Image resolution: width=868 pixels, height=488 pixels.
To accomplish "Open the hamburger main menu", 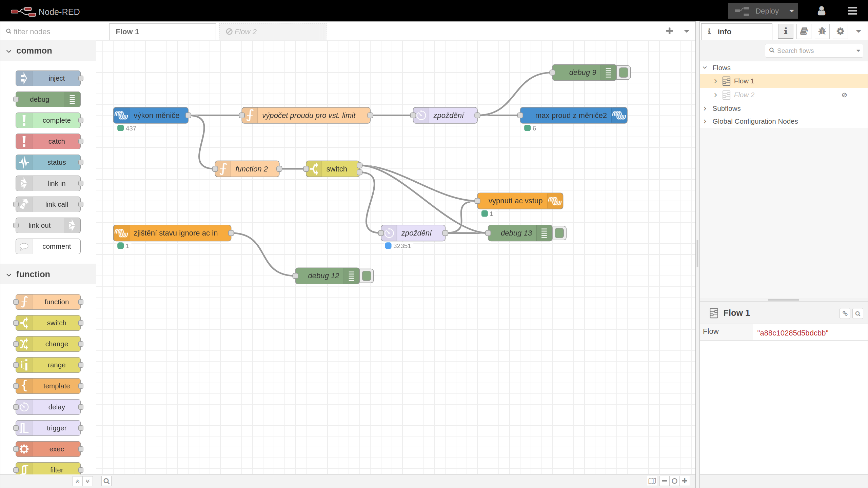I will tap(852, 11).
